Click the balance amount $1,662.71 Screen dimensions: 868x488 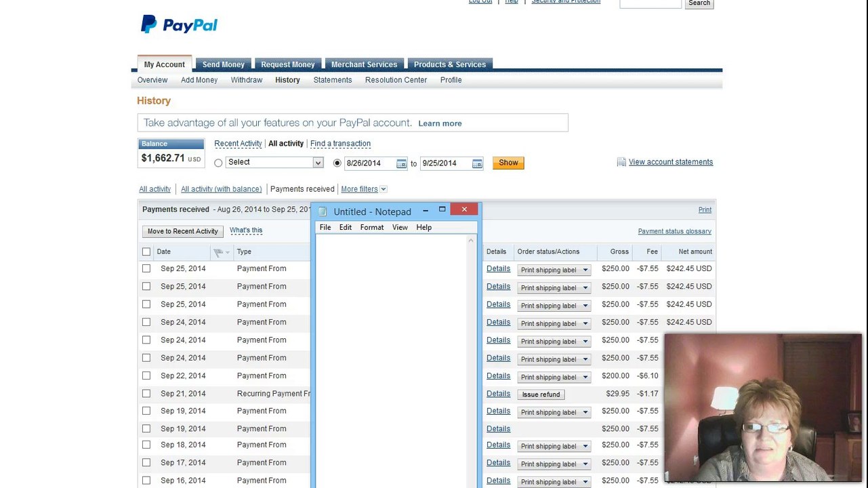click(x=163, y=158)
